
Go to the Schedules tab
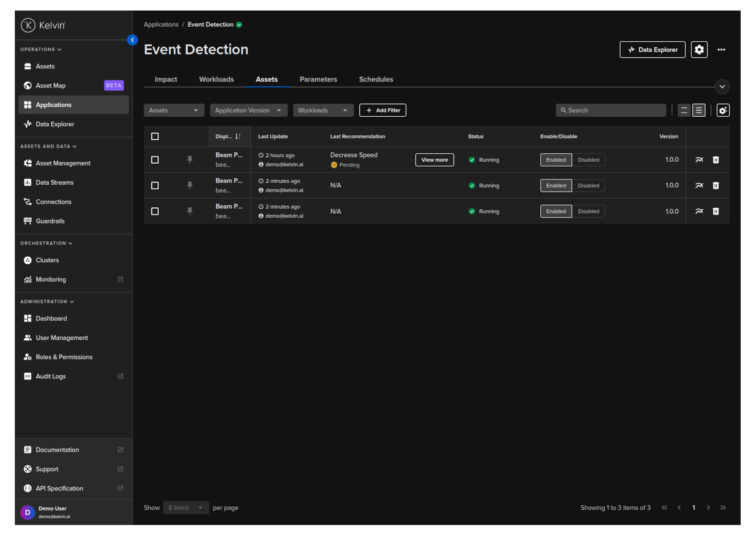click(x=376, y=79)
